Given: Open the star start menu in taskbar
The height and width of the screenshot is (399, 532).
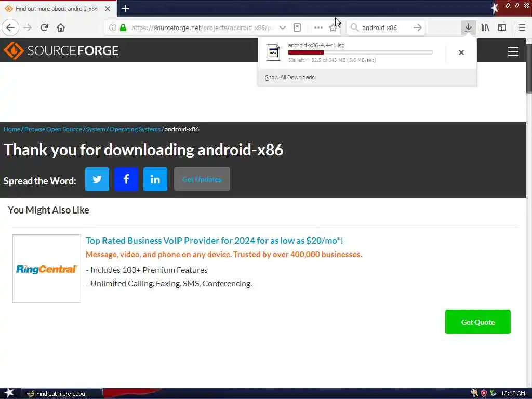Looking at the screenshot, I should click(9, 393).
